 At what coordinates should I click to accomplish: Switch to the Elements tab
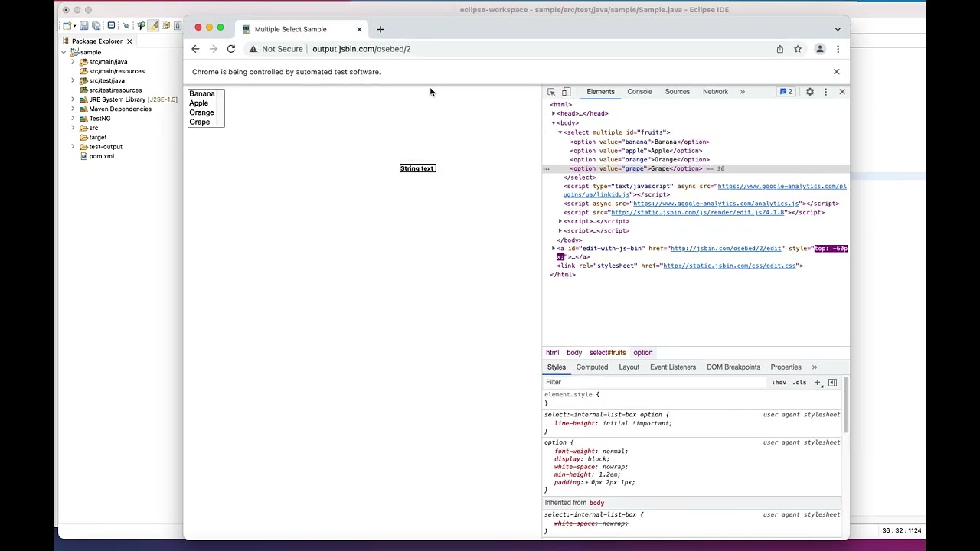point(600,92)
